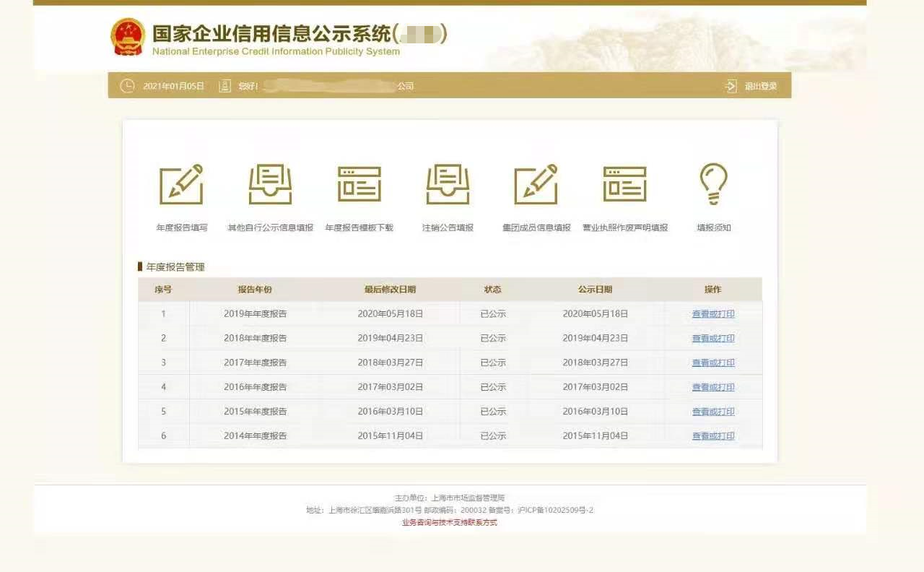Click 已公示 status in the 2014 row
This screenshot has width=924, height=572.
pyautogui.click(x=493, y=436)
